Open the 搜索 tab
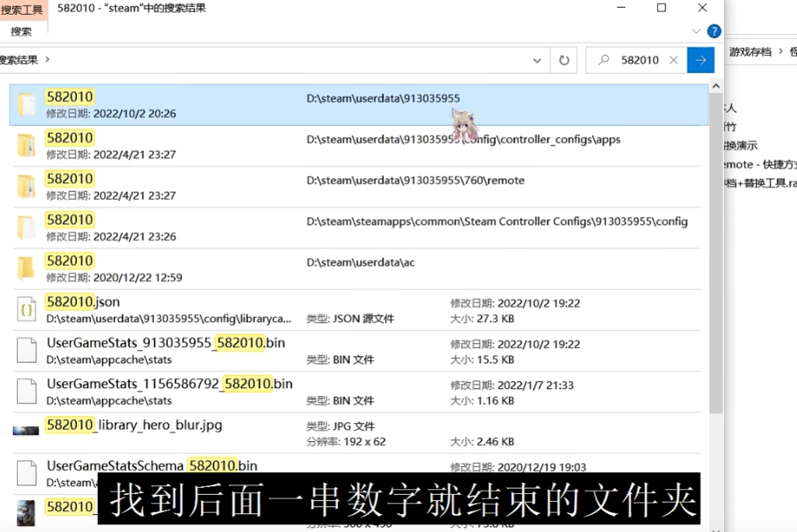Image resolution: width=797 pixels, height=532 pixels. tap(21, 32)
